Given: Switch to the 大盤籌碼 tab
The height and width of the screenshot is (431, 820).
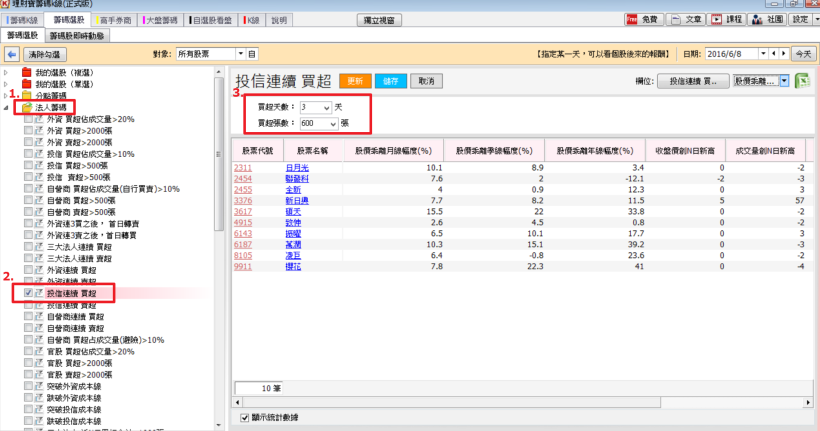Looking at the screenshot, I should tap(161, 20).
